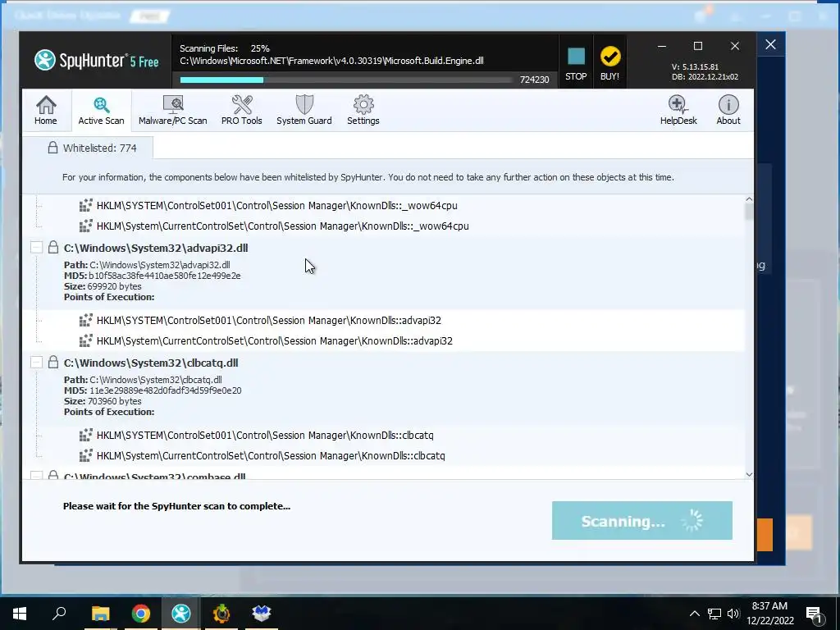Viewport: 840px width, 630px height.
Task: Click the Scanning... button
Action: [x=641, y=520]
